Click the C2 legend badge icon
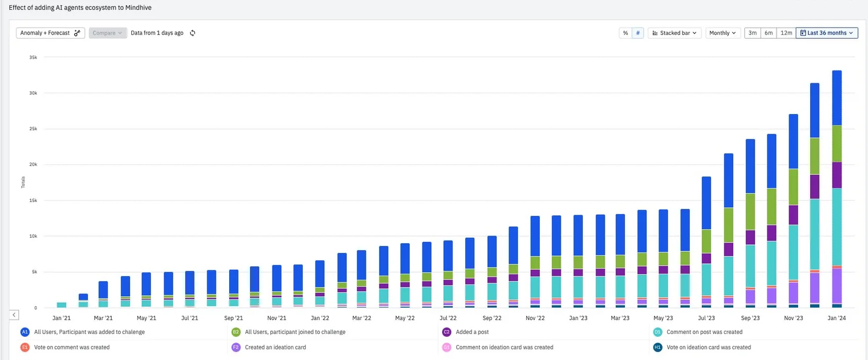The width and height of the screenshot is (868, 360). [x=446, y=332]
